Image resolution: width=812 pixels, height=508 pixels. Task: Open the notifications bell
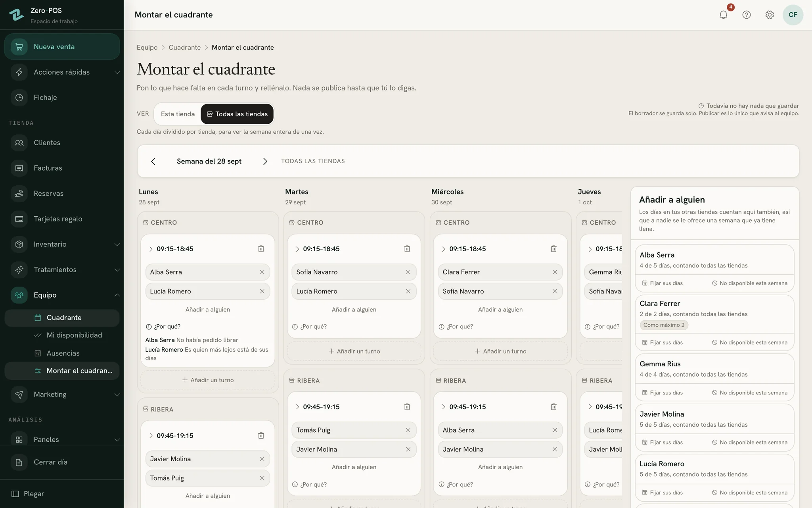pos(723,15)
